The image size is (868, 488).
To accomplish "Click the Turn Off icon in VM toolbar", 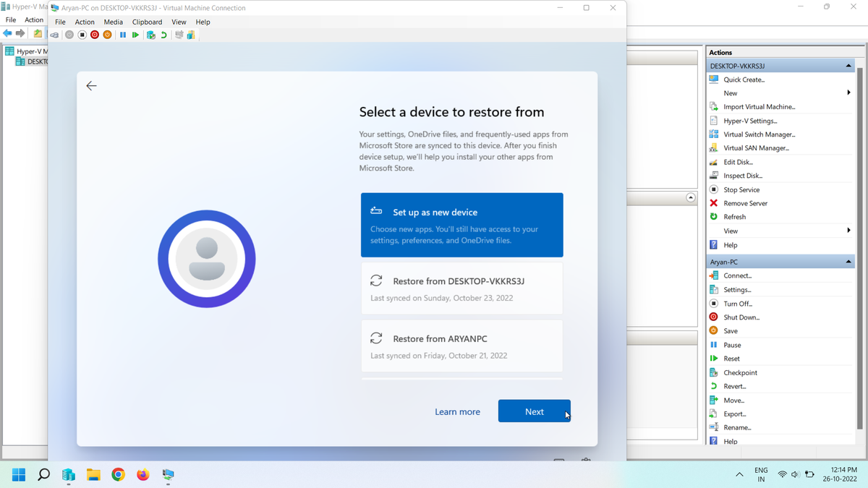I will (x=82, y=35).
